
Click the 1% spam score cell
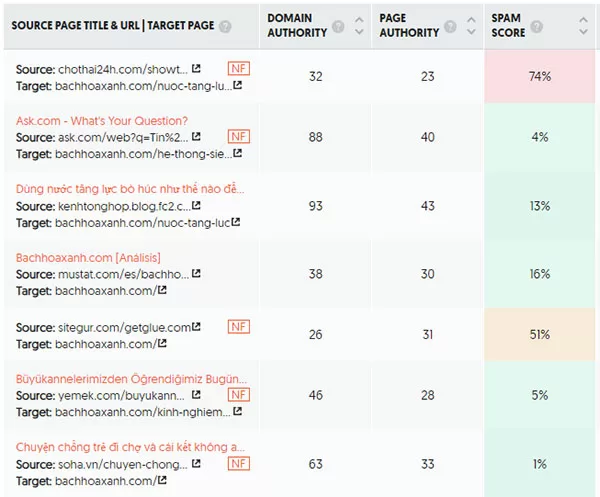(540, 464)
